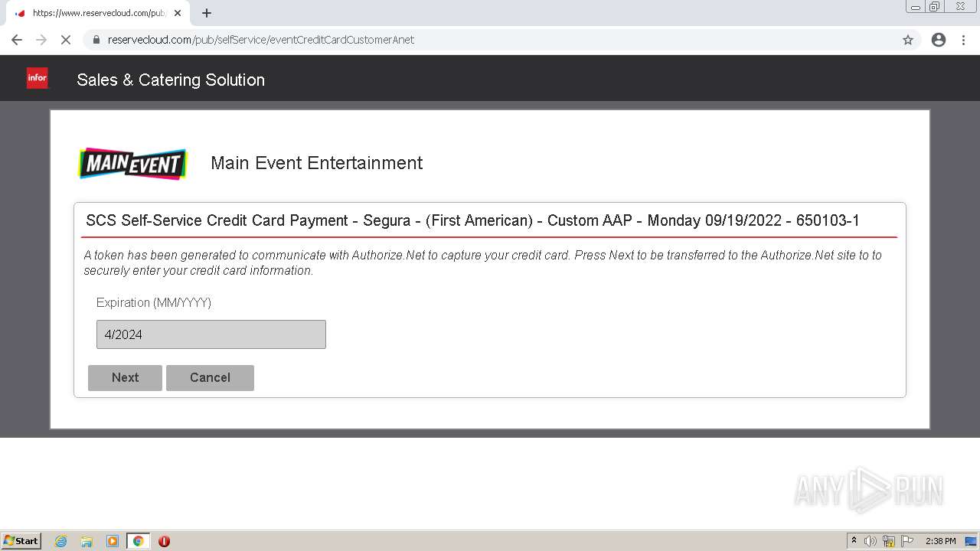Click the Sales & Catering Solution title

(x=171, y=80)
